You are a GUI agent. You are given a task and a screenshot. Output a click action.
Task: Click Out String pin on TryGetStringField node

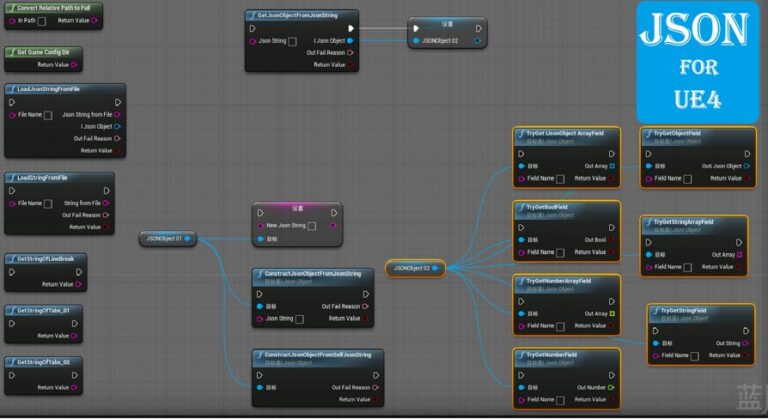(745, 343)
